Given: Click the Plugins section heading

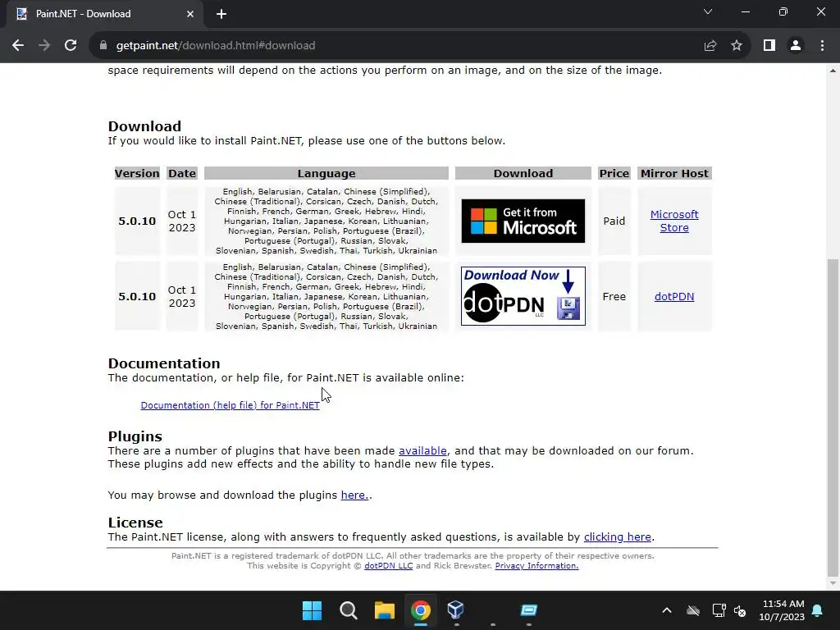Looking at the screenshot, I should coord(135,436).
